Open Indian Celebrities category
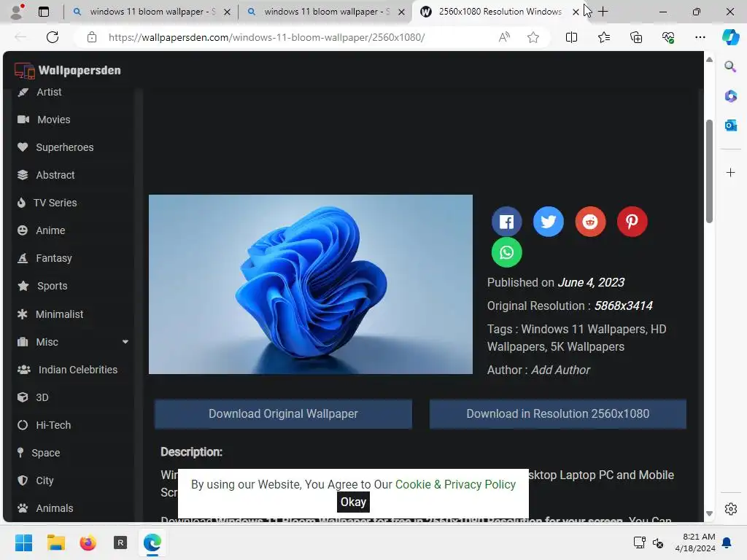747x560 pixels. [66, 370]
